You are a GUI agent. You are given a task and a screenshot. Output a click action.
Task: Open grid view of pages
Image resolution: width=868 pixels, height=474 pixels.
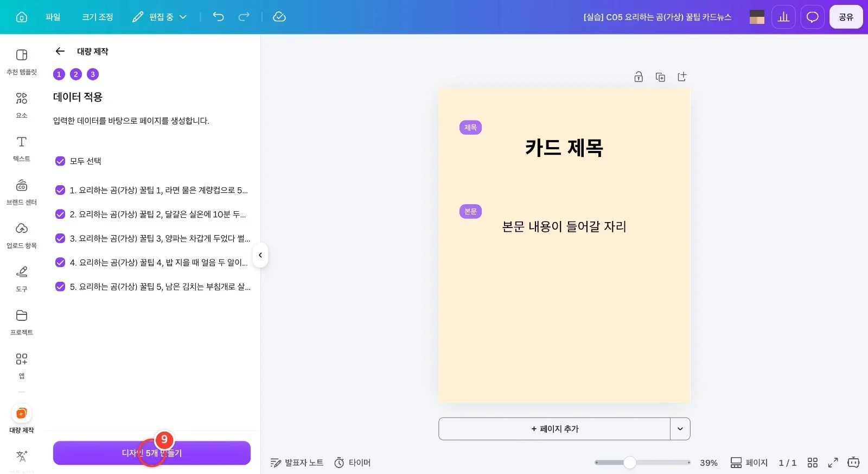(x=812, y=463)
